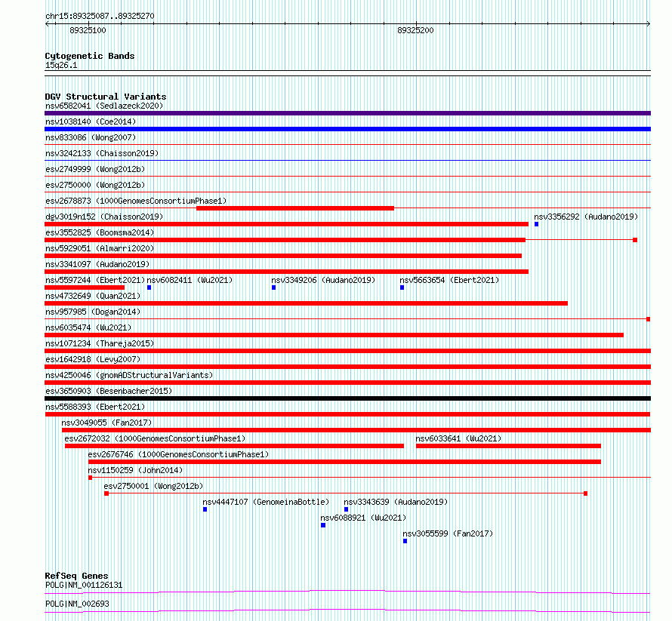The height and width of the screenshot is (621, 672).
Task: Click blue marker below nsv3349206
Action: [273, 287]
